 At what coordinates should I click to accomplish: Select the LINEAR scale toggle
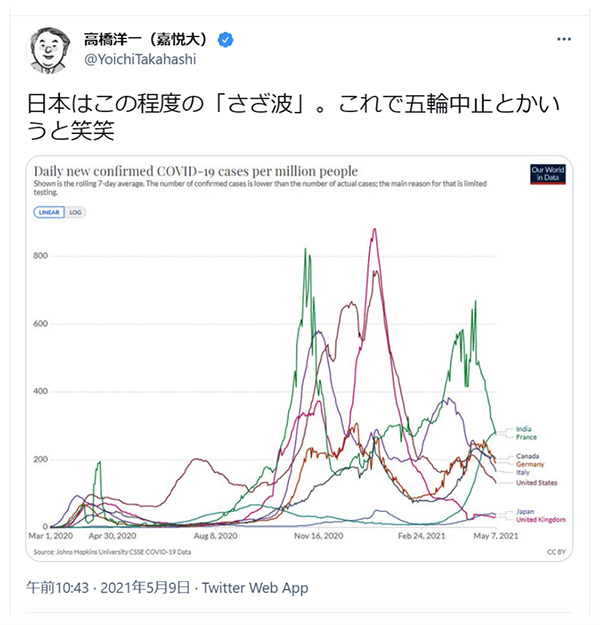point(49,213)
